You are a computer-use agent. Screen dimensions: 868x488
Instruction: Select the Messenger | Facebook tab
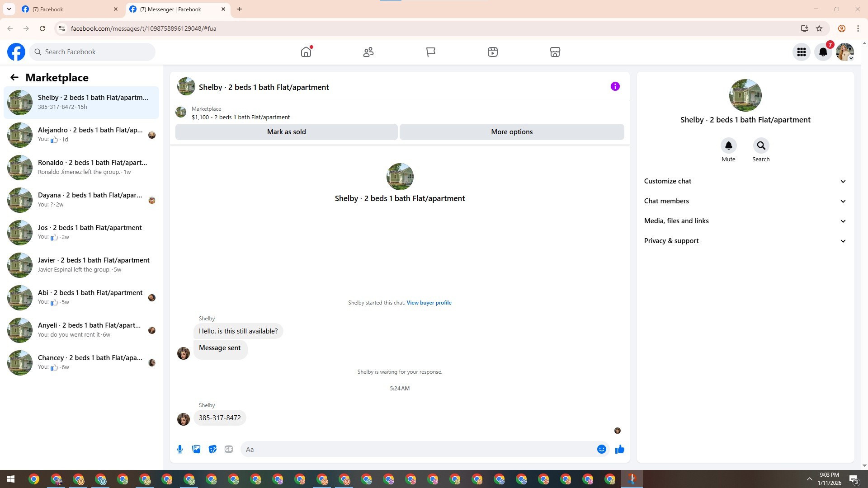(x=178, y=9)
